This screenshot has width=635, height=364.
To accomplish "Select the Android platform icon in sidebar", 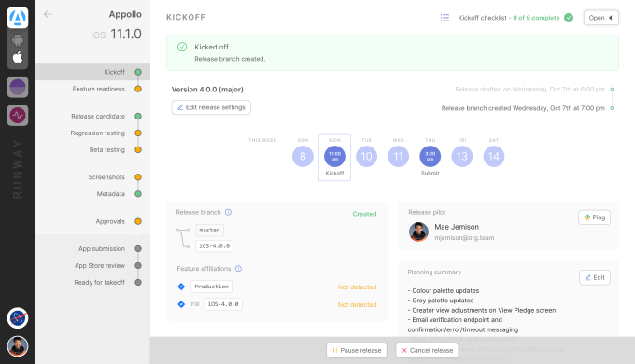I will pyautogui.click(x=18, y=40).
